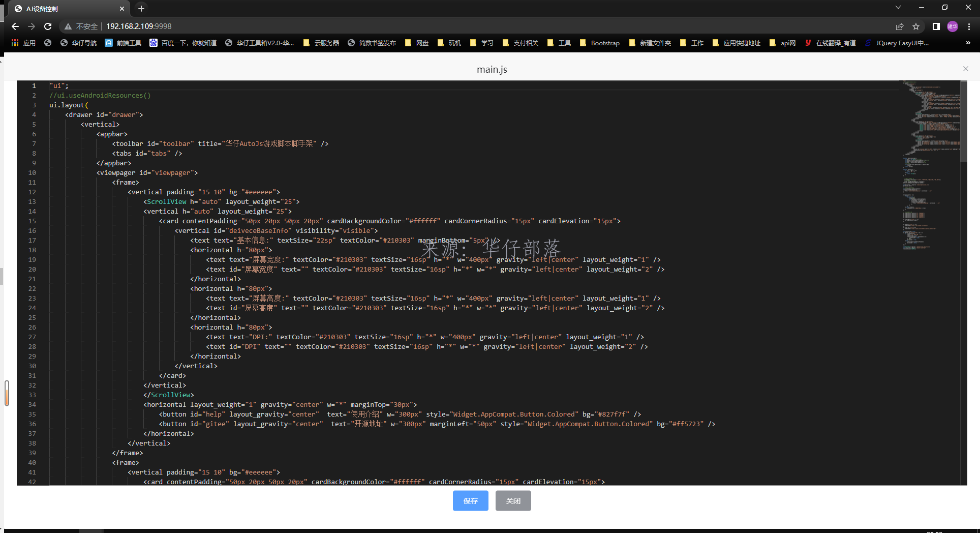Image resolution: width=980 pixels, height=533 pixels.
Task: Click the code editor vertical scrollbar
Action: 963,122
